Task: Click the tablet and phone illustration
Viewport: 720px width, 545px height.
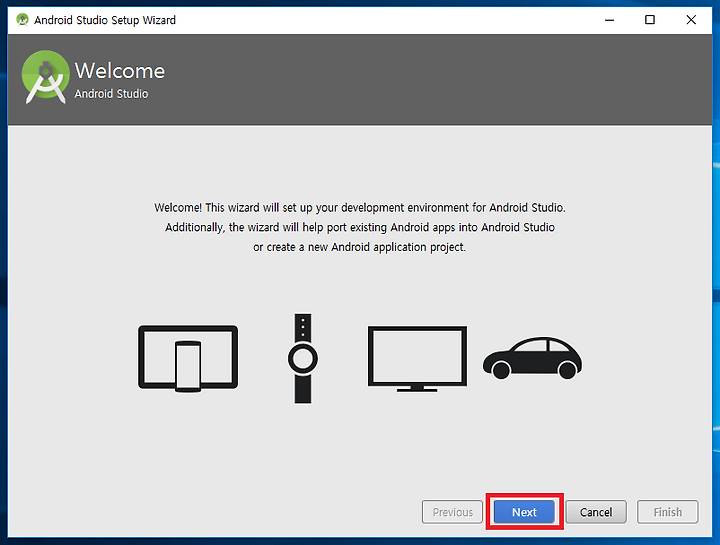Action: pyautogui.click(x=188, y=359)
